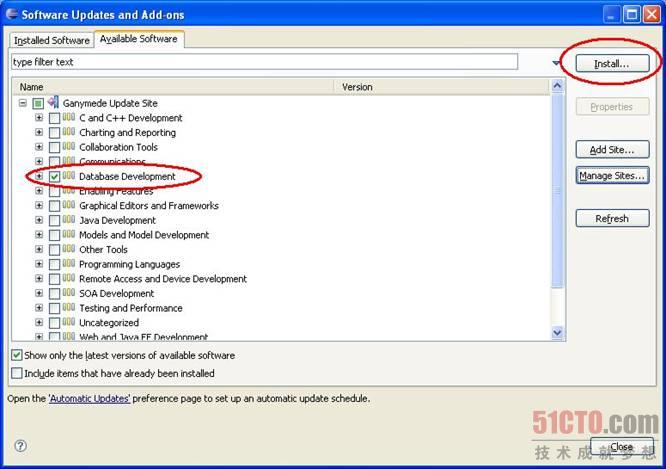Click the Ganymede Update Site icon
666x469 pixels.
click(x=54, y=102)
